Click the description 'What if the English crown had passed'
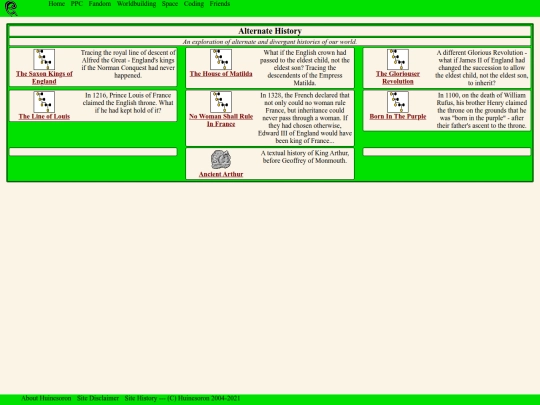 click(x=304, y=68)
